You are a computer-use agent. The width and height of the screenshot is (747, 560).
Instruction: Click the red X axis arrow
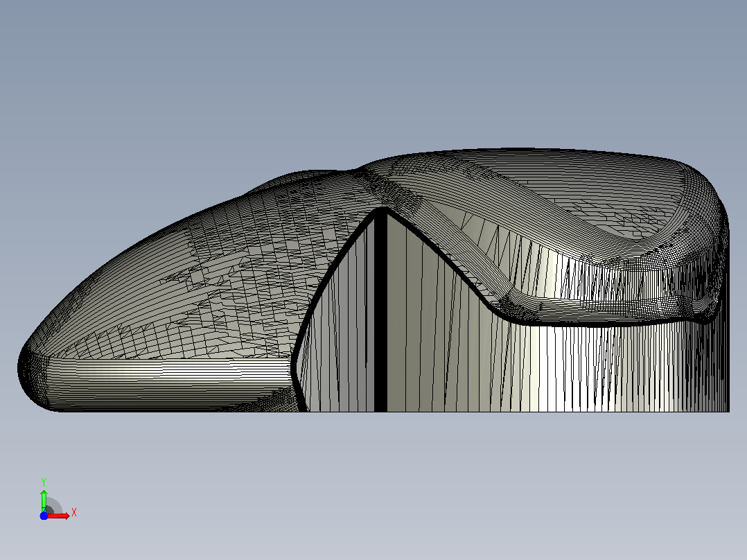58,516
